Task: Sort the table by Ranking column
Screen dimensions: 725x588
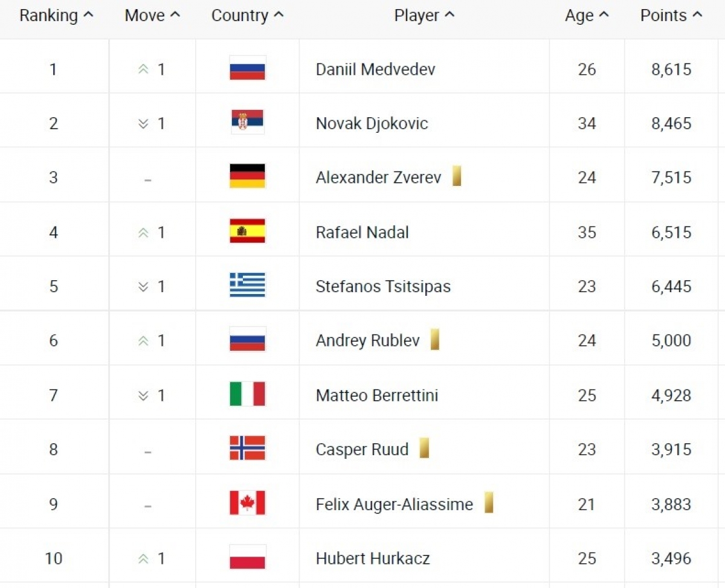Action: point(56,16)
